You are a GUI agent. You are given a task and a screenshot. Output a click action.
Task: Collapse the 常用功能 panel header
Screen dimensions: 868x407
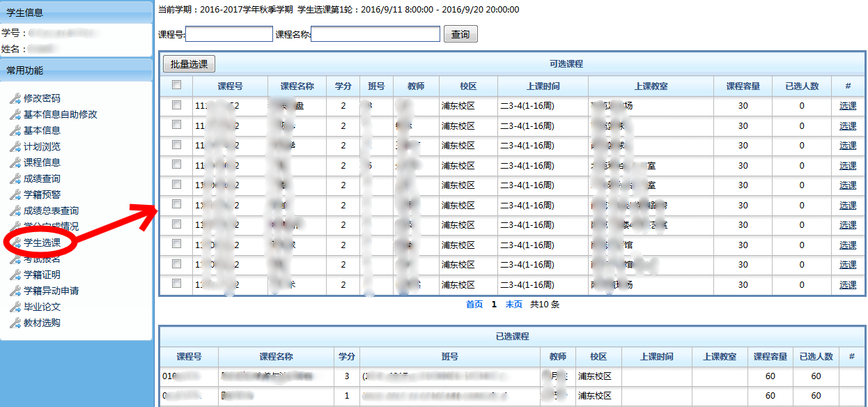[x=76, y=70]
